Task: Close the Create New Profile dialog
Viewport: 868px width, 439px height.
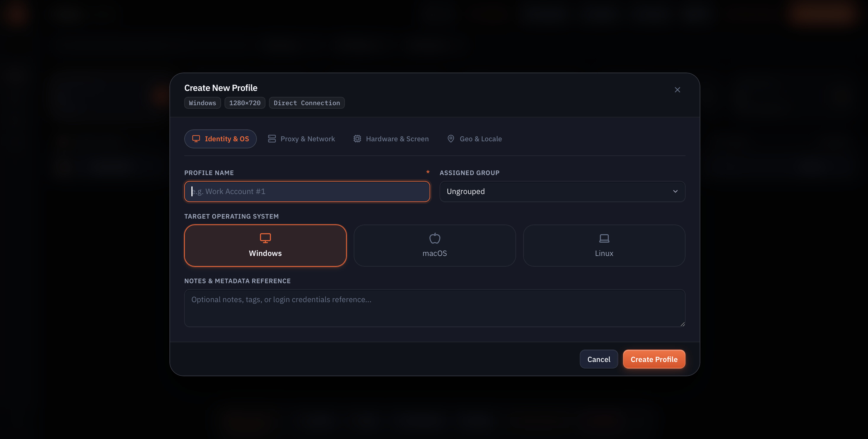Action: coord(677,90)
